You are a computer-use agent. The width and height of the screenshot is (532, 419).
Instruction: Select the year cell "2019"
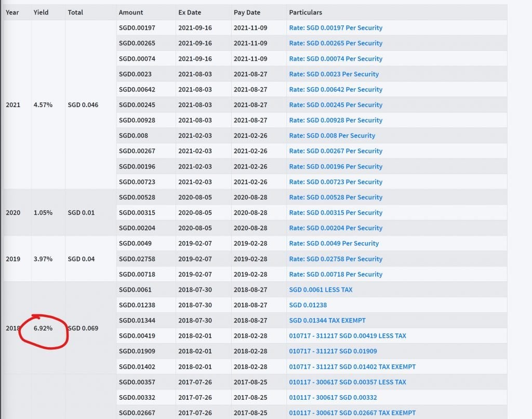(13, 259)
